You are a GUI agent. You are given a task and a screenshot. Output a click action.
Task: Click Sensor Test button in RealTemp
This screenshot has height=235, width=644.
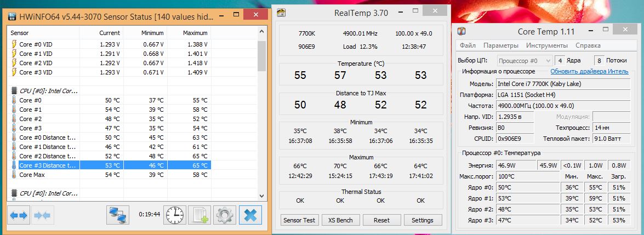coord(299,220)
